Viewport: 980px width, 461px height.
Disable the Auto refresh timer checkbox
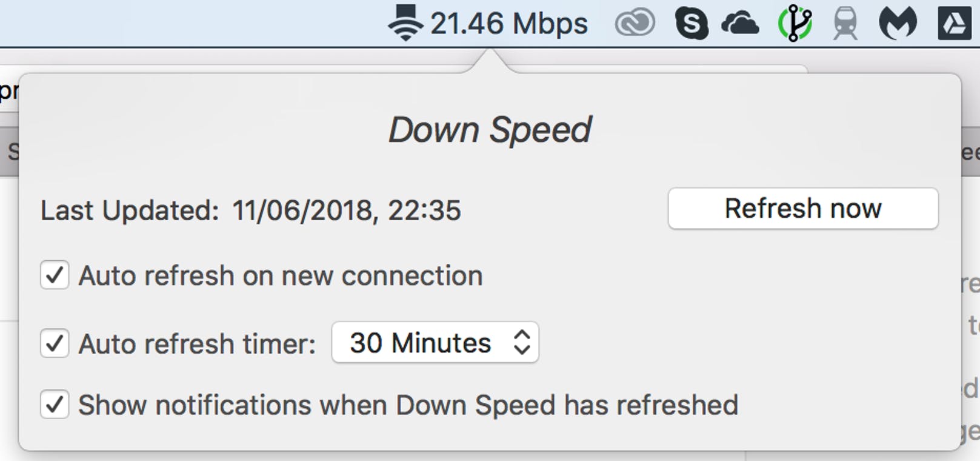click(55, 343)
